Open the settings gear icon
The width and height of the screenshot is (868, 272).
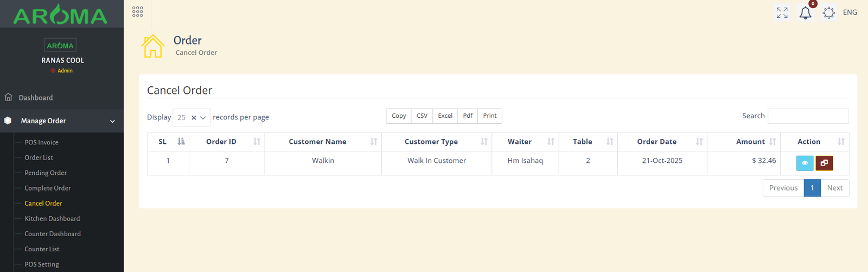tap(828, 12)
